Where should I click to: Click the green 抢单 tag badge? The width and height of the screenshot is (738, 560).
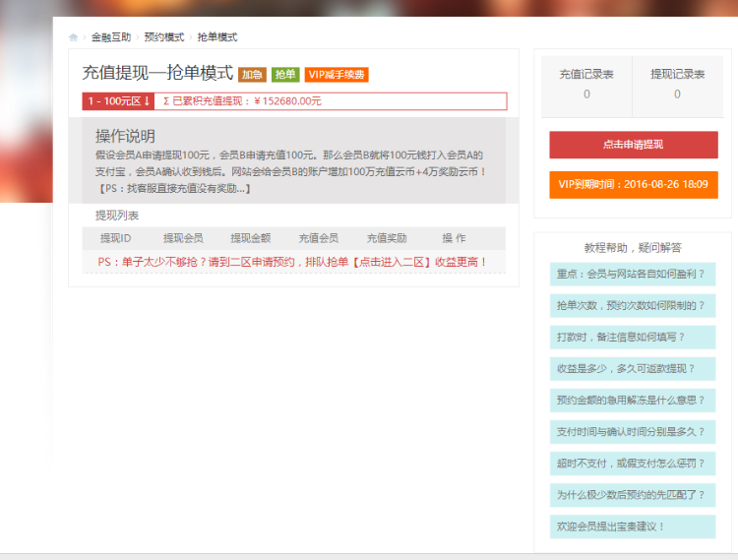pos(285,75)
